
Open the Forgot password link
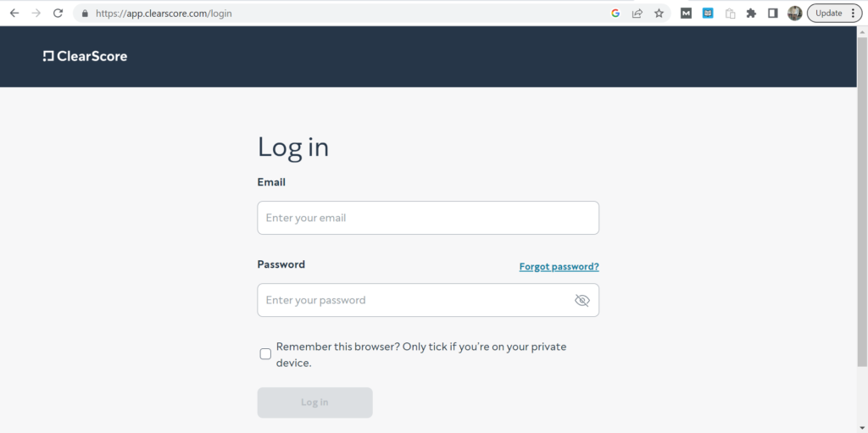[x=559, y=266]
